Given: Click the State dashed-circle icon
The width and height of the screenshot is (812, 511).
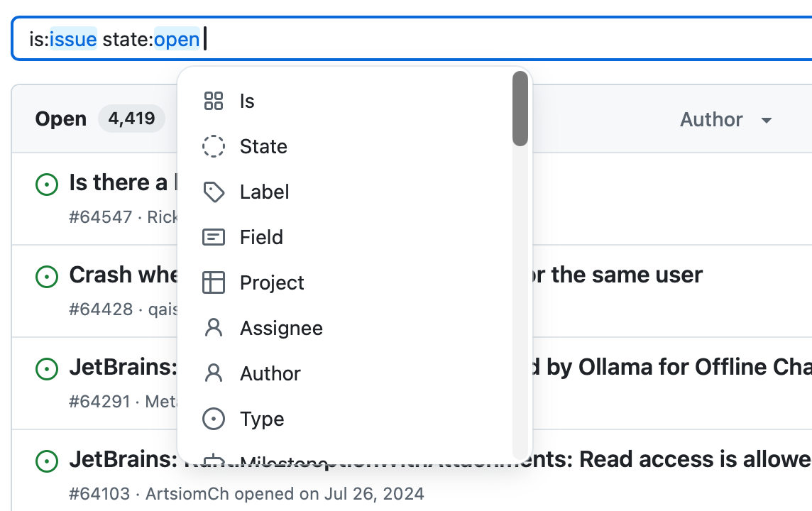Looking at the screenshot, I should (x=214, y=146).
